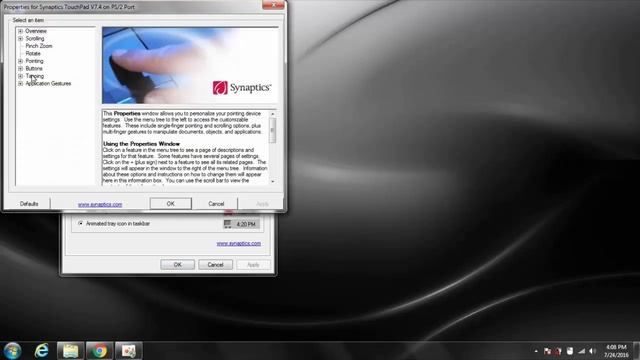Click the 4:20 PM tray icon preview
This screenshot has width=640, height=360.
[x=241, y=224]
